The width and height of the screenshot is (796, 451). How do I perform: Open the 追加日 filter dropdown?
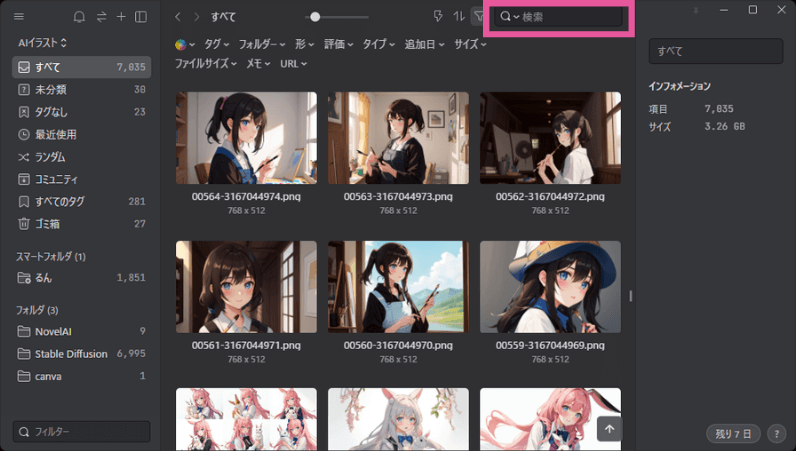pyautogui.click(x=424, y=45)
